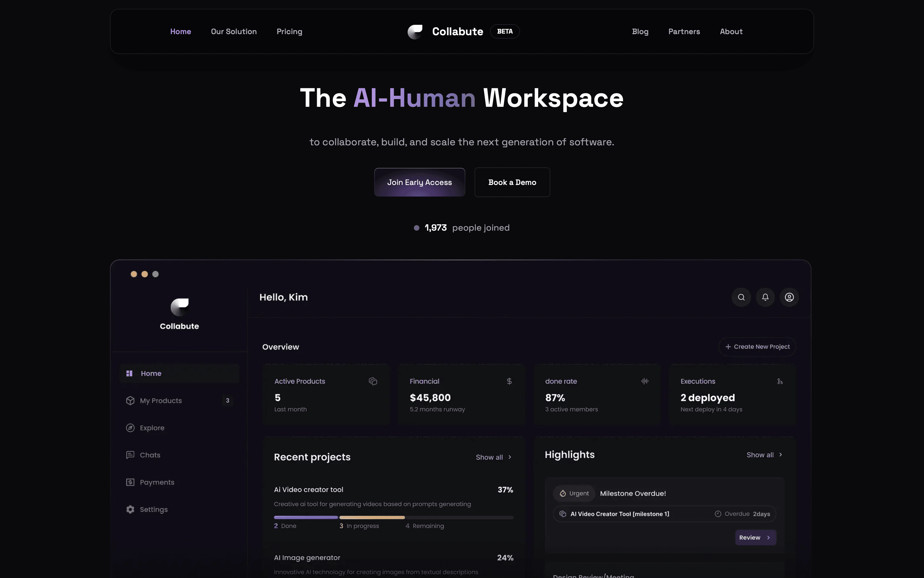The height and width of the screenshot is (578, 924).
Task: Select Settings in the dashboard sidebar
Action: click(180, 509)
